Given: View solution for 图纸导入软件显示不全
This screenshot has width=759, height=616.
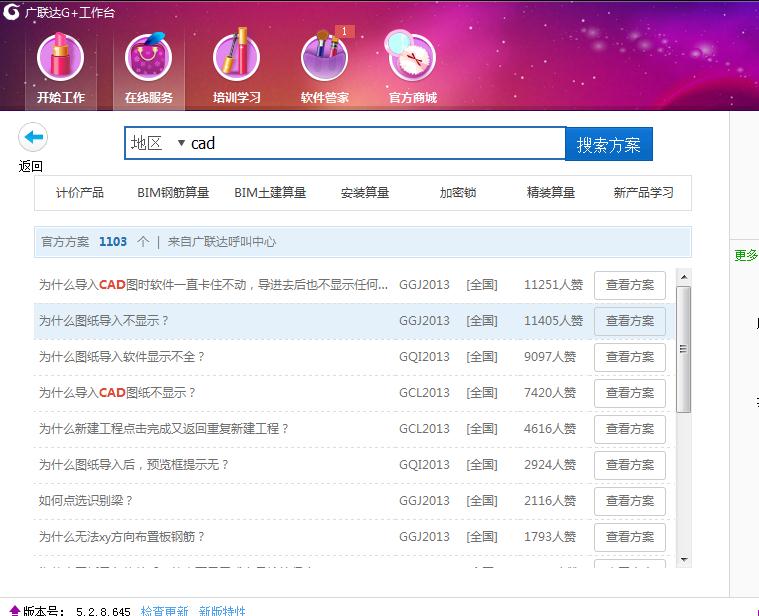Looking at the screenshot, I should (630, 357).
